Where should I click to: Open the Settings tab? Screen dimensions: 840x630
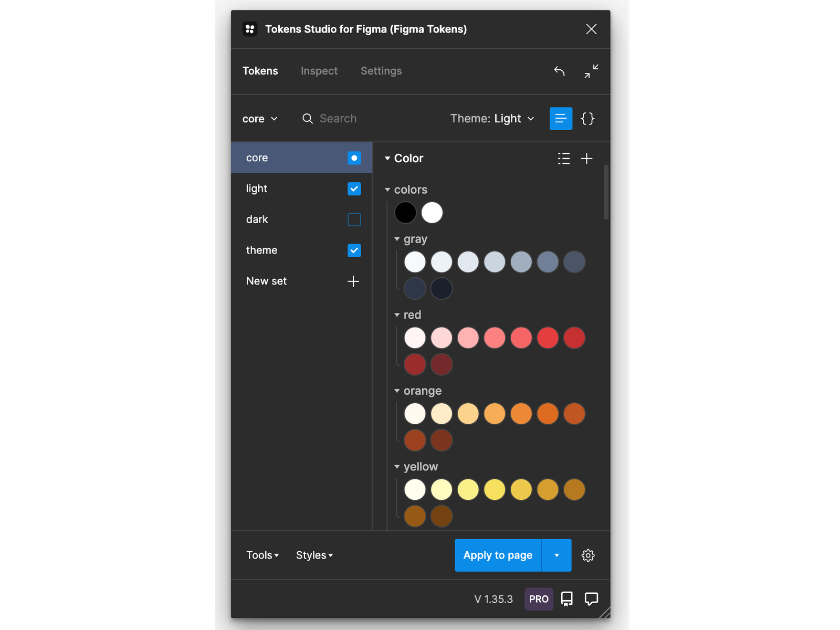(381, 71)
